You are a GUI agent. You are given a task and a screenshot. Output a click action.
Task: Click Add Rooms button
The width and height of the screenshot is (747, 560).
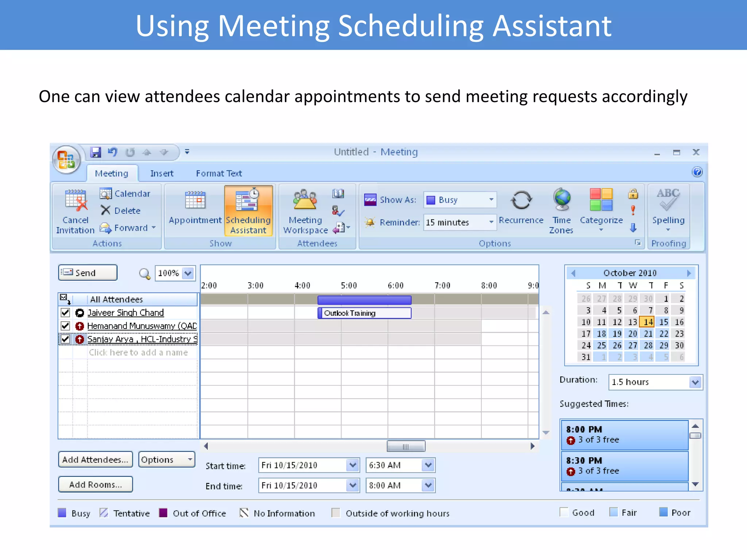96,485
